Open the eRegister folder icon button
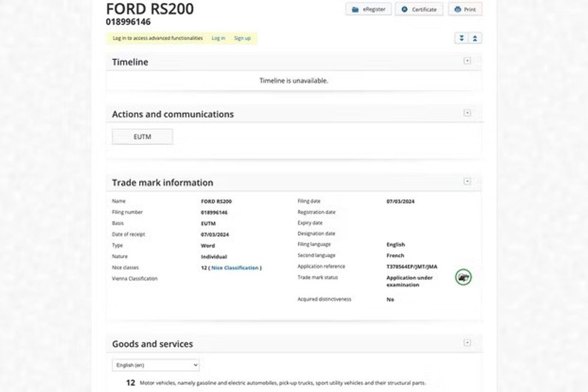The height and width of the screenshot is (392, 588). point(355,10)
